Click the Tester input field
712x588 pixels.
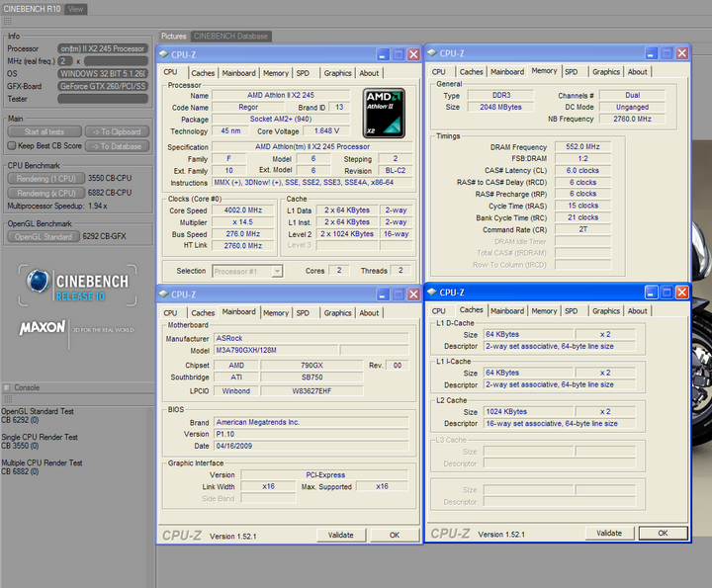[102, 99]
